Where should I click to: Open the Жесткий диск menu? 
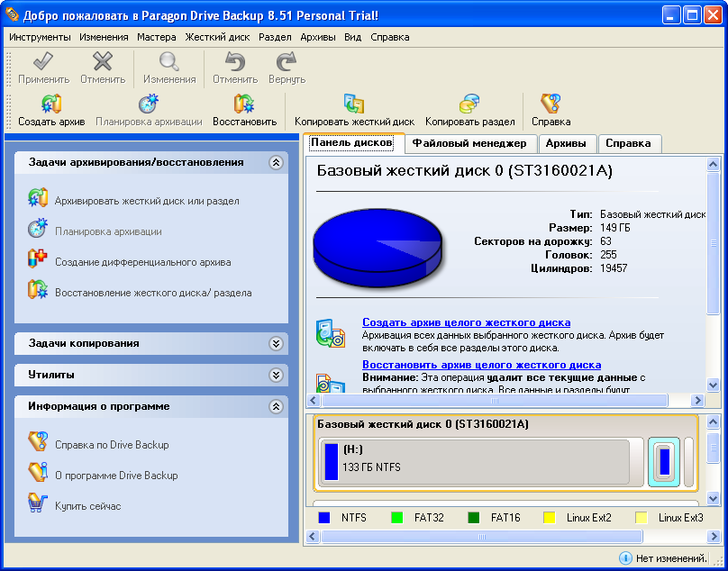(x=217, y=37)
